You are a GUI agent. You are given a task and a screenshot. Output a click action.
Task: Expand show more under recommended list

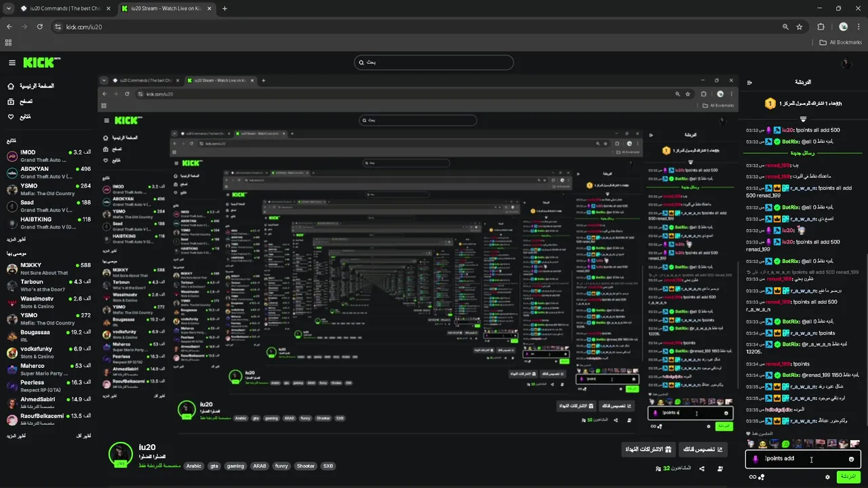(16, 436)
